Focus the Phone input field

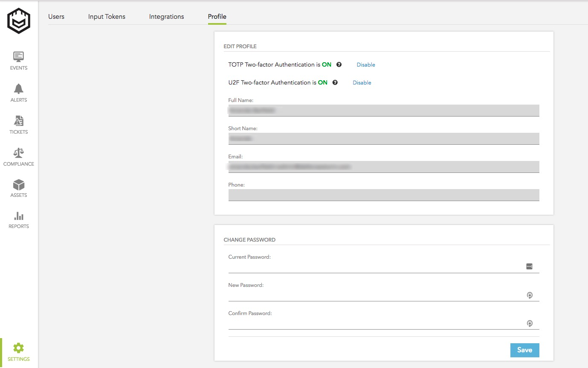coord(384,195)
